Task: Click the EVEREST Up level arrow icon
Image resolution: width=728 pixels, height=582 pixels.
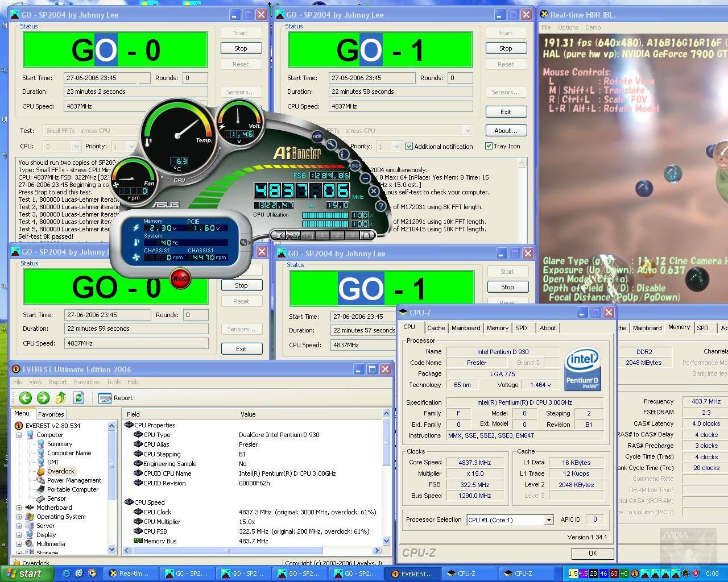Action: [x=61, y=398]
